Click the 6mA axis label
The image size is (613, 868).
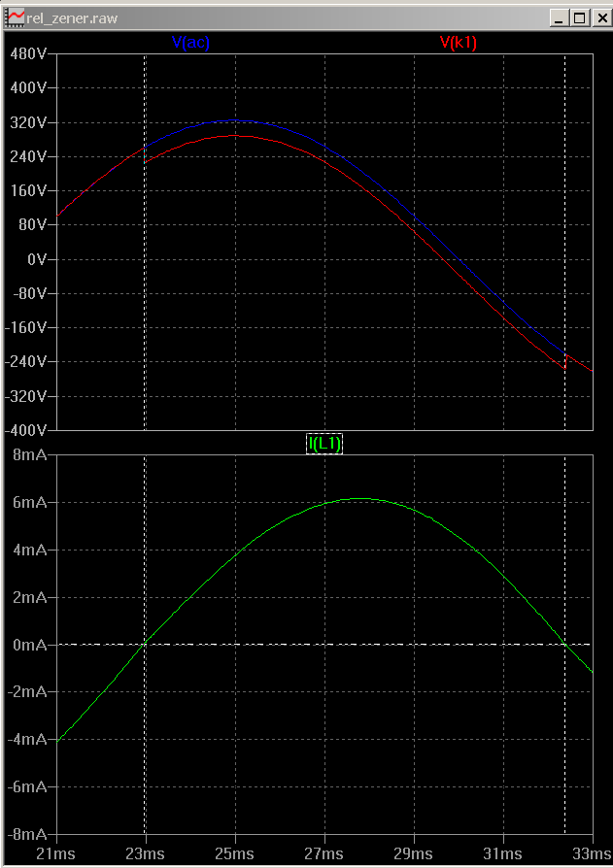point(30,502)
